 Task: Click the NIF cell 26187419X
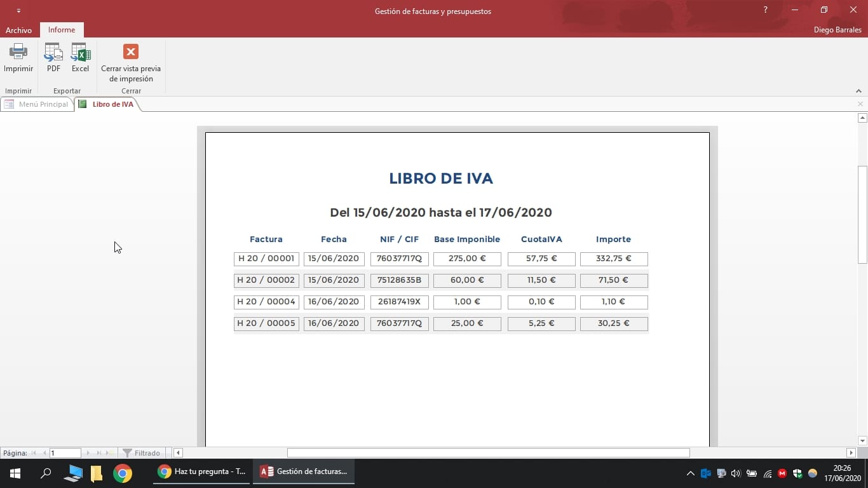[400, 302]
